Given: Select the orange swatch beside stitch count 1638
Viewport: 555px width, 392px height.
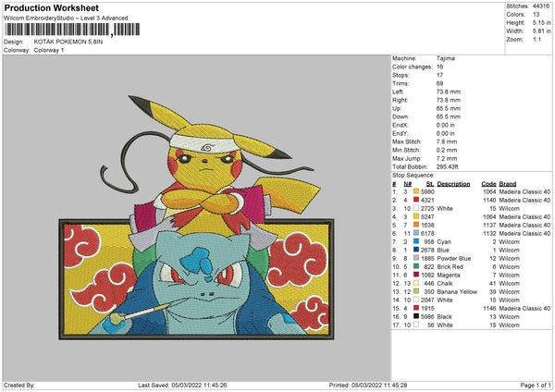Looking at the screenshot, I should tap(416, 225).
